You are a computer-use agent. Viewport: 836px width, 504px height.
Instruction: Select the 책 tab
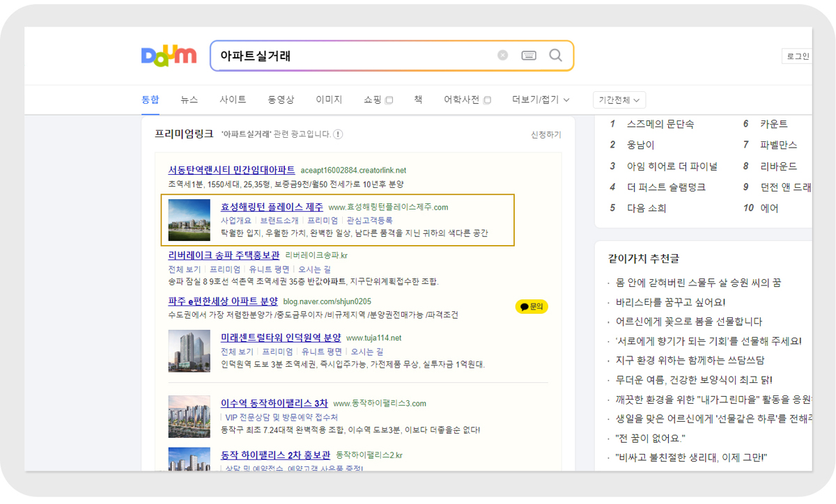(x=418, y=100)
